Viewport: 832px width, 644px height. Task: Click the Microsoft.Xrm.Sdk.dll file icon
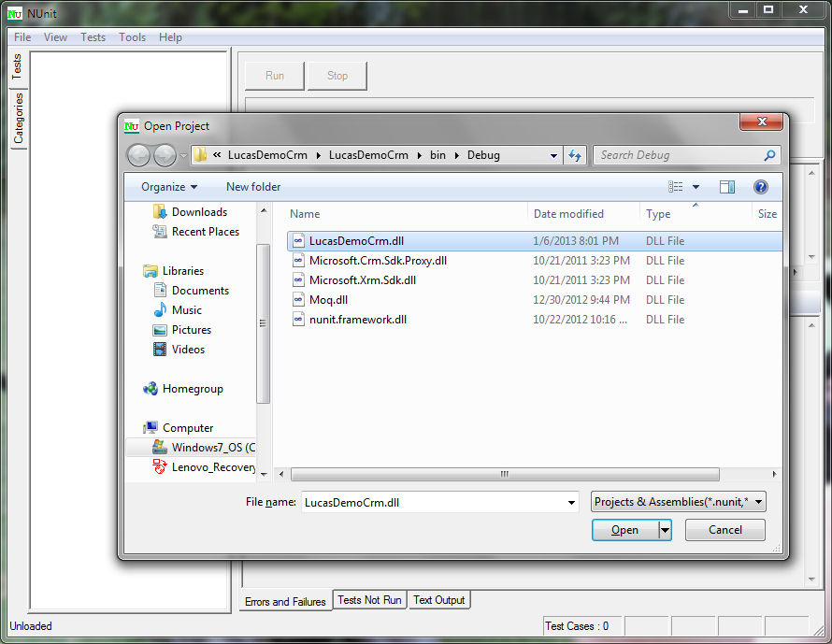click(299, 280)
